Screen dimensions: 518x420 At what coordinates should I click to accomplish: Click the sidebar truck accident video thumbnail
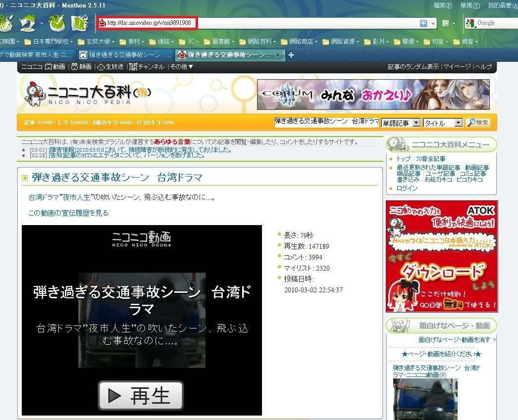pyautogui.click(x=425, y=399)
